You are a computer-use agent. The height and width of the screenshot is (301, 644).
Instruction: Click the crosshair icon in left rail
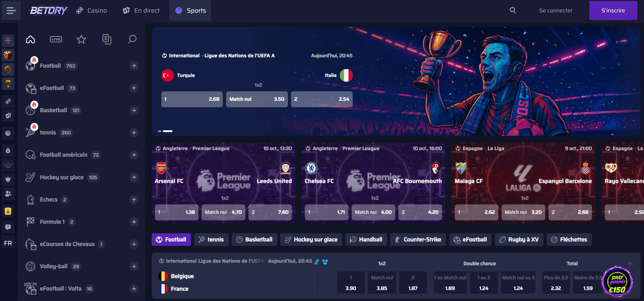[x=8, y=40]
